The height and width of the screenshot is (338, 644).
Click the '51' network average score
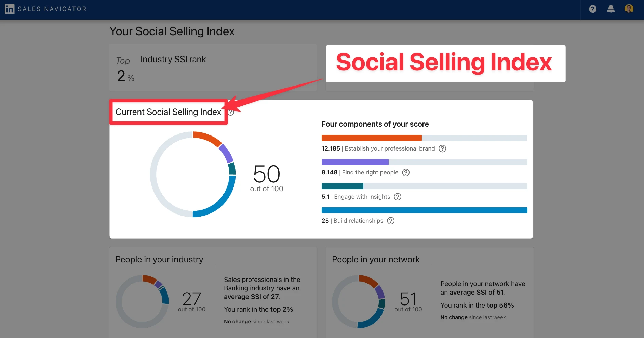pos(408,299)
